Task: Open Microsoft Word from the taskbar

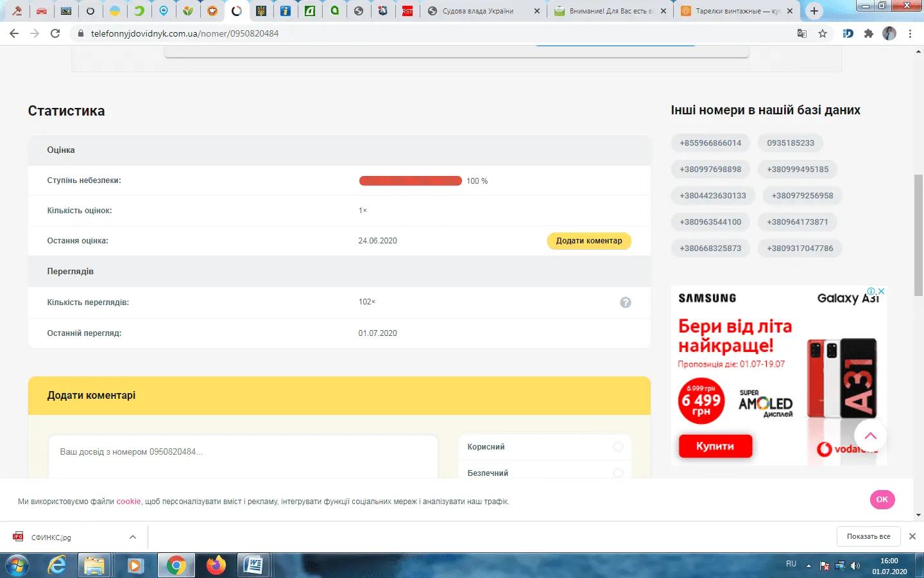Action: pos(253,565)
